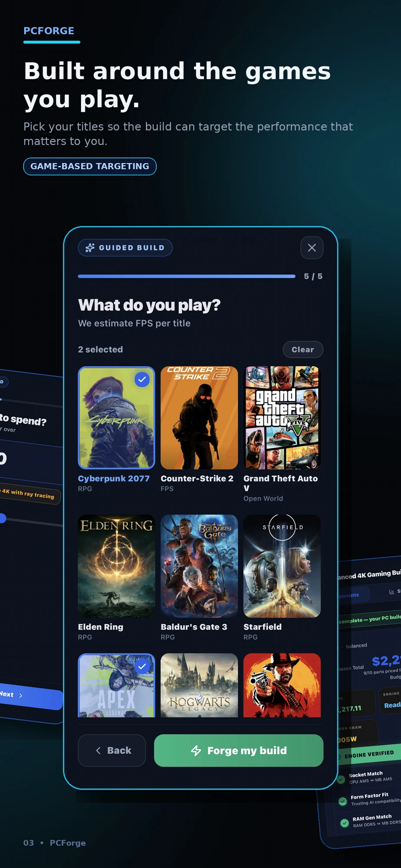Click the Cyberpunk 2077 title text

pyautogui.click(x=114, y=478)
